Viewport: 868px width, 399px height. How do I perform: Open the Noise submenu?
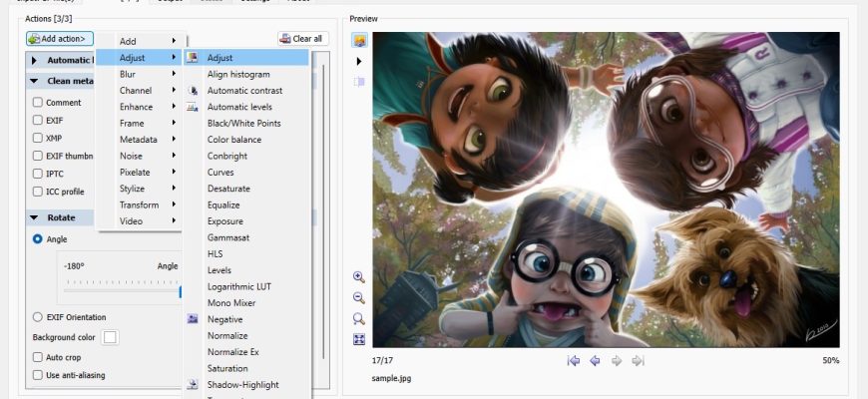click(x=139, y=156)
